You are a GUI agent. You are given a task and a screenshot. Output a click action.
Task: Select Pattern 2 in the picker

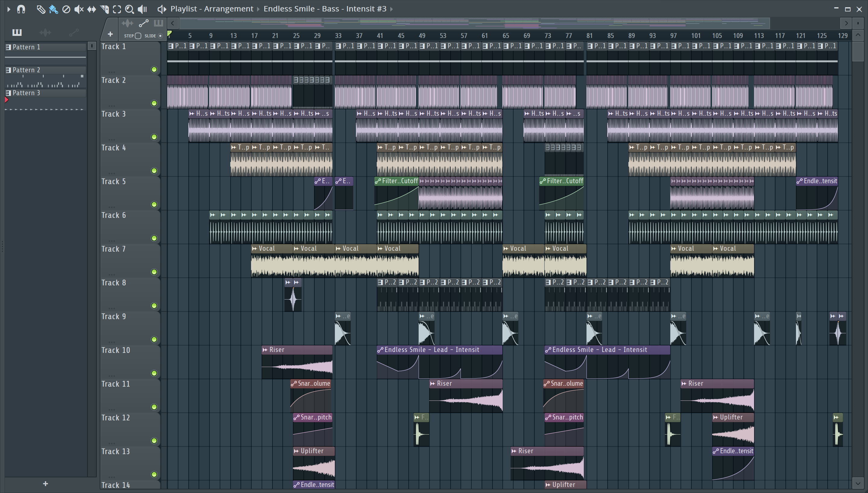click(x=46, y=70)
